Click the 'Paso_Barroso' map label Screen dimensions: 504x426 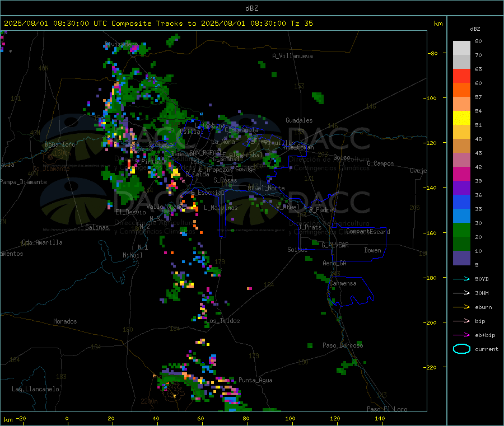(343, 345)
